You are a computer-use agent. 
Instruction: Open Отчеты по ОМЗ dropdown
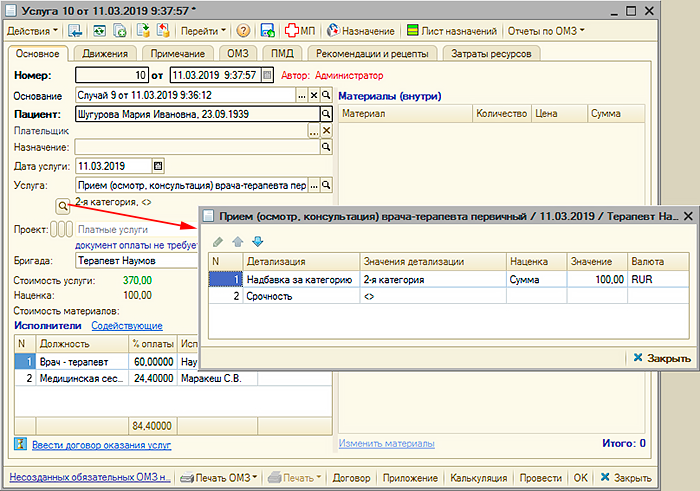coord(546,31)
